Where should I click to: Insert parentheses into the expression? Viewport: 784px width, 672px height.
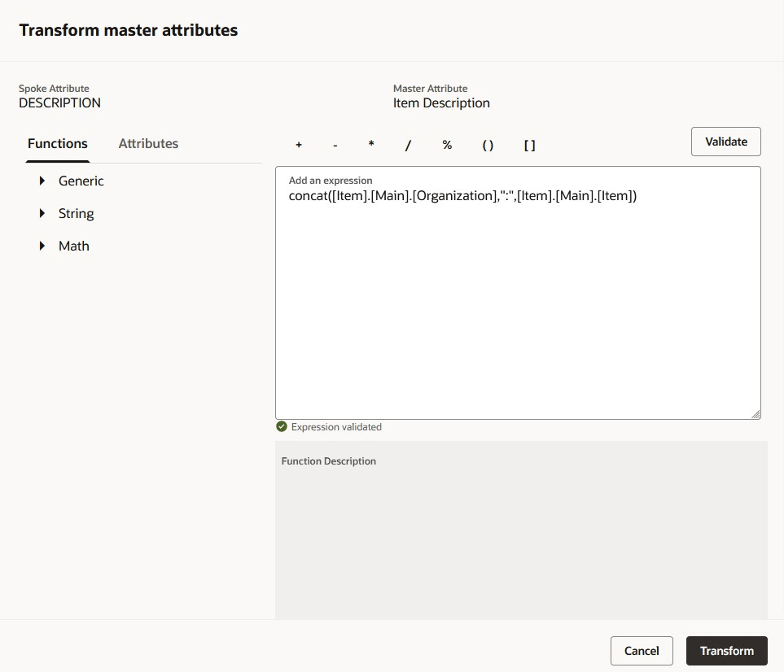tap(488, 145)
